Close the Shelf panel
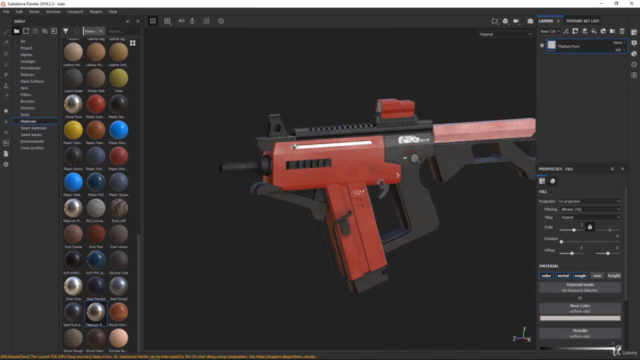Screen dimensions: 640x360 point(138,21)
